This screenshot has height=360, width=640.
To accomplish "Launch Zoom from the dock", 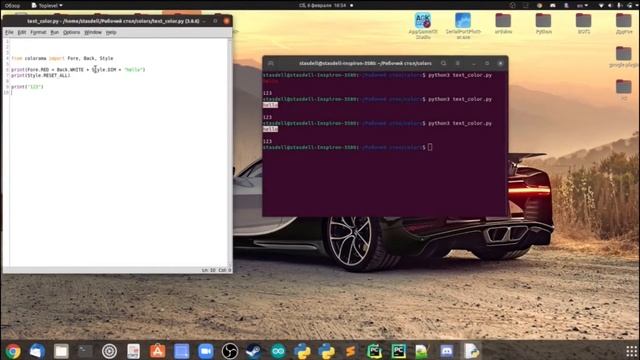I will [x=206, y=351].
